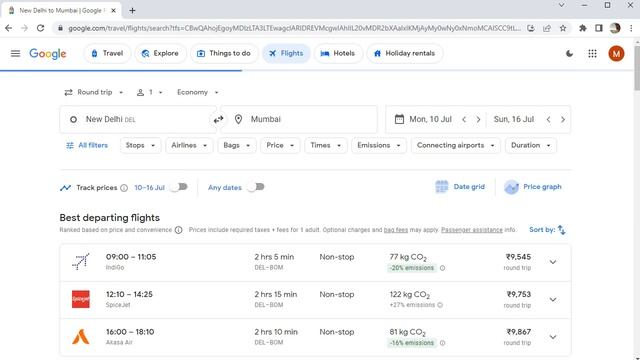Open the Google account avatar M

coord(616,53)
